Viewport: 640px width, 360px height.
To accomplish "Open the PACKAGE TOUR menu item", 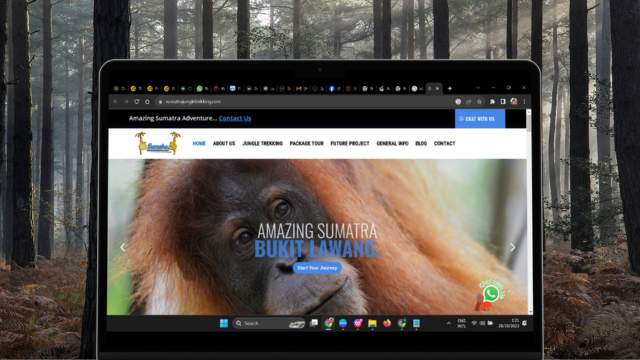I will 307,143.
